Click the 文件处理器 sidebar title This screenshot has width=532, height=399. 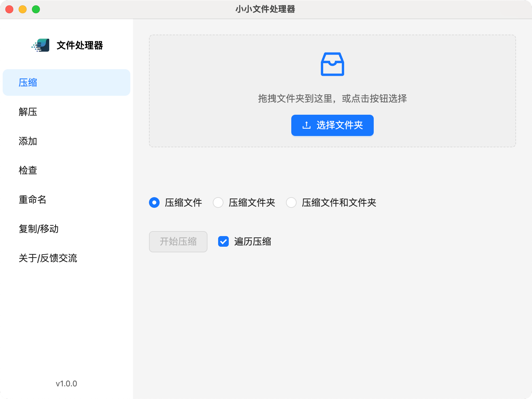coord(80,45)
